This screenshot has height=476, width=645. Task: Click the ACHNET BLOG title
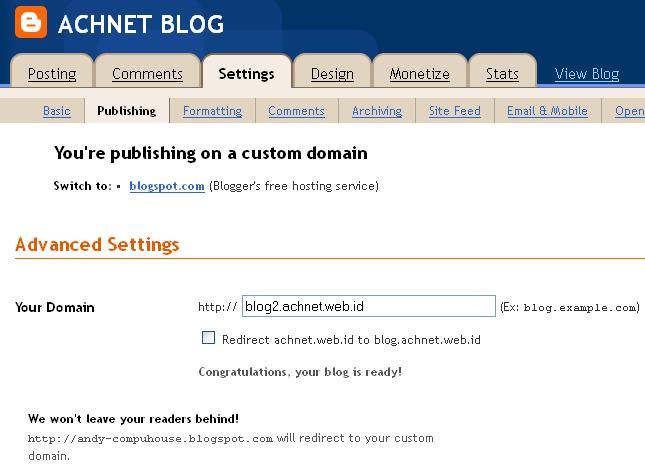[141, 24]
